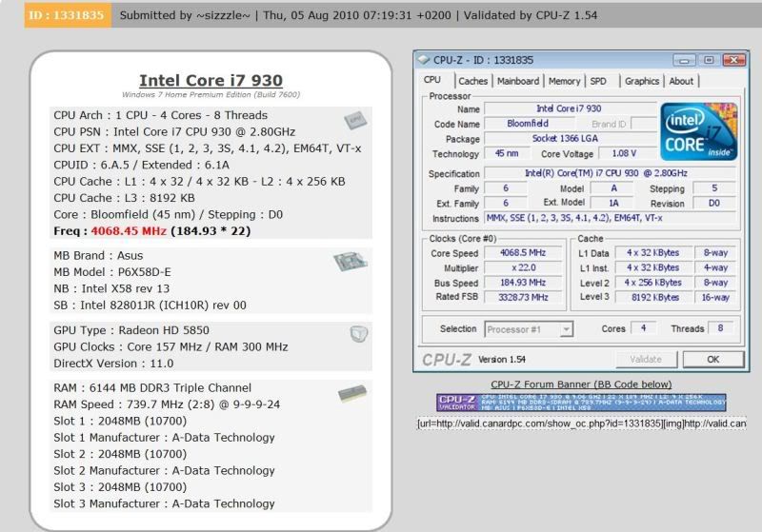Click the Cores count field showing 4
Image resolution: width=762 pixels, height=532 pixels.
click(x=644, y=328)
